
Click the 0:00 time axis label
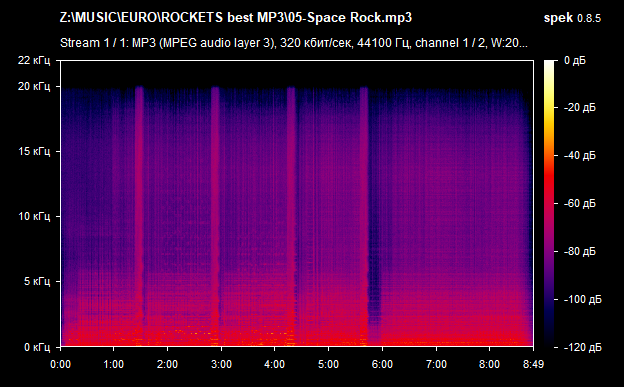(x=60, y=364)
